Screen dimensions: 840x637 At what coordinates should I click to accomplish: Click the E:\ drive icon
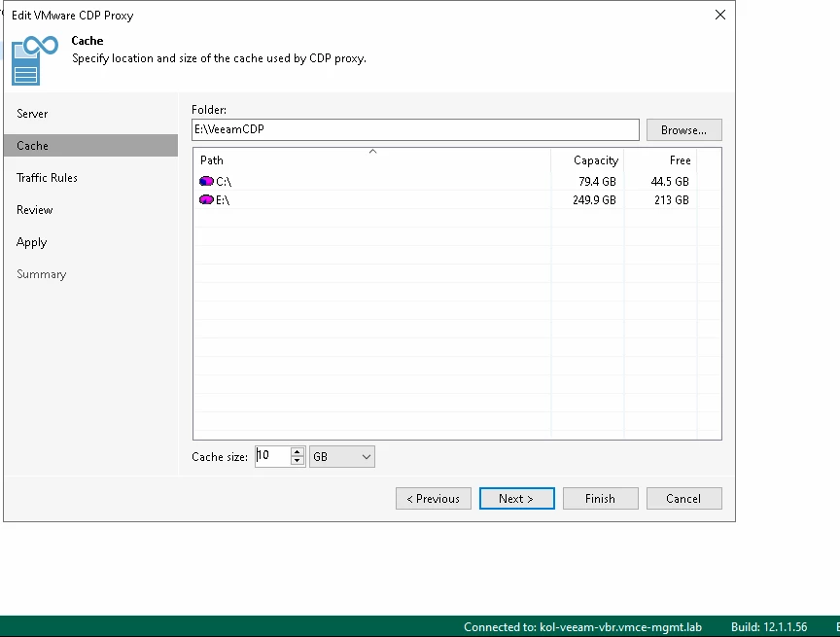pos(206,199)
